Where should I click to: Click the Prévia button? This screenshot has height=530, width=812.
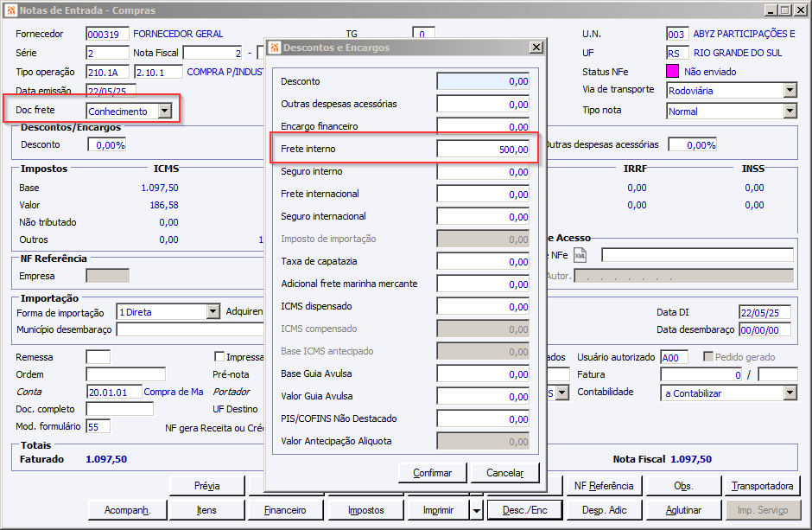(207, 486)
